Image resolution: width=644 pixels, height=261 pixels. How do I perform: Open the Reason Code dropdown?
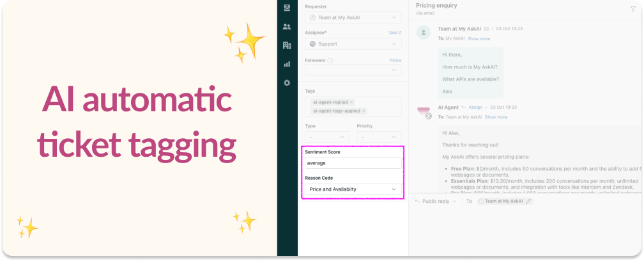[353, 189]
